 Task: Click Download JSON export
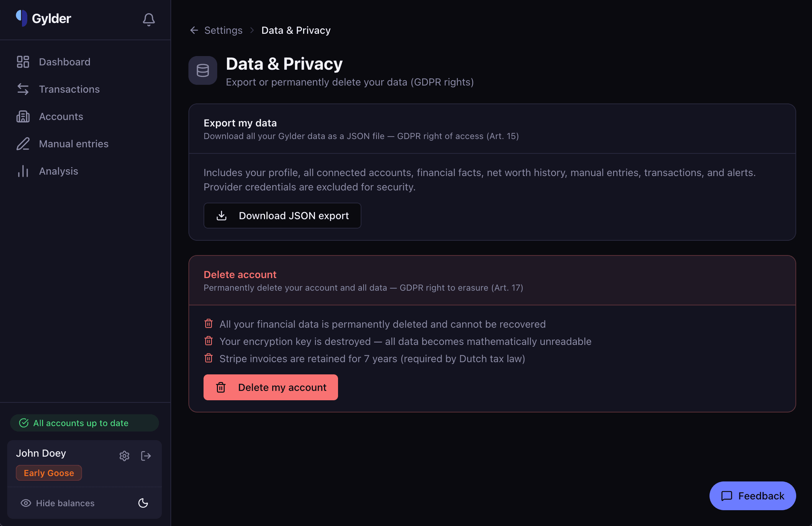click(282, 216)
